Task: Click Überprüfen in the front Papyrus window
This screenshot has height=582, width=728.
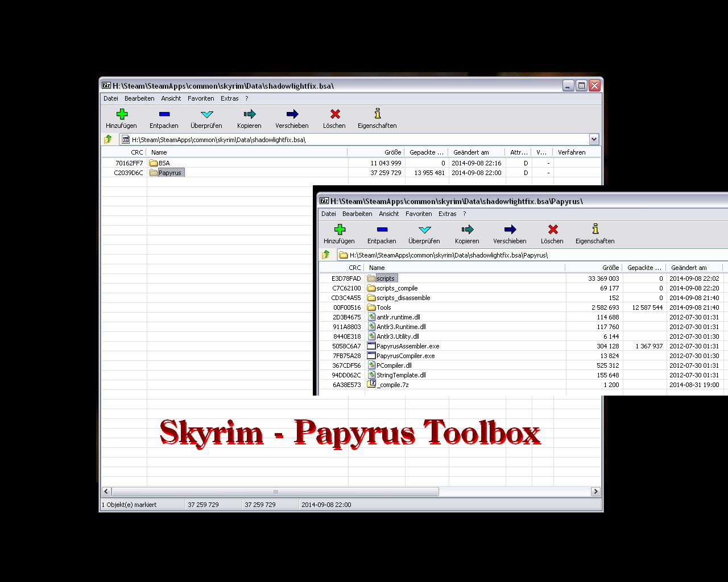Action: coord(424,234)
